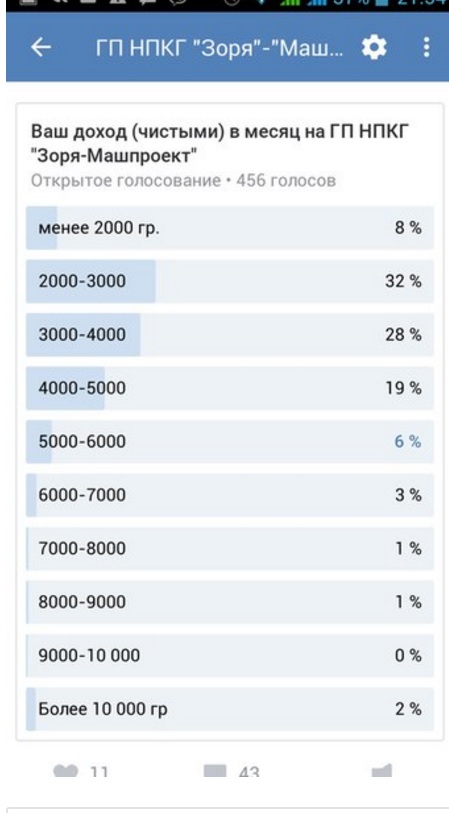Open the 456 голосов voters list

pos(286,180)
